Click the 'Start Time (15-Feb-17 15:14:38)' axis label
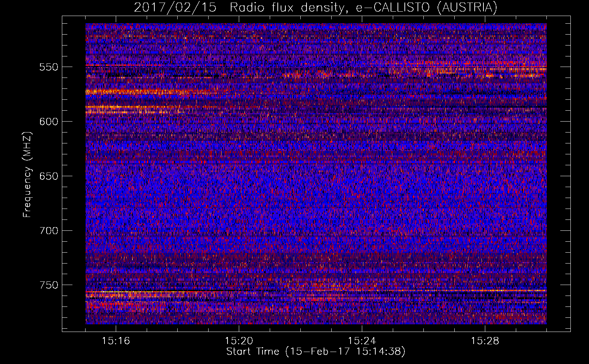 pos(316,352)
